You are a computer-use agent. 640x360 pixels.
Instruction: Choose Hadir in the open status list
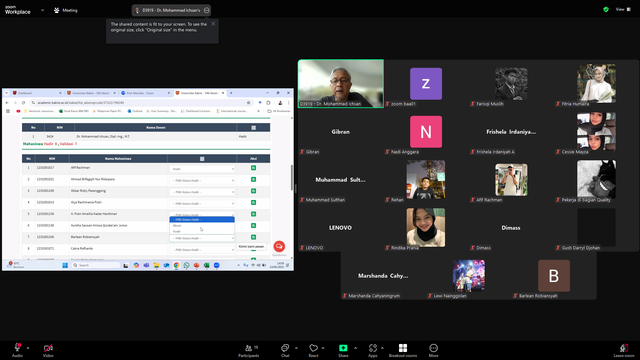(202, 231)
